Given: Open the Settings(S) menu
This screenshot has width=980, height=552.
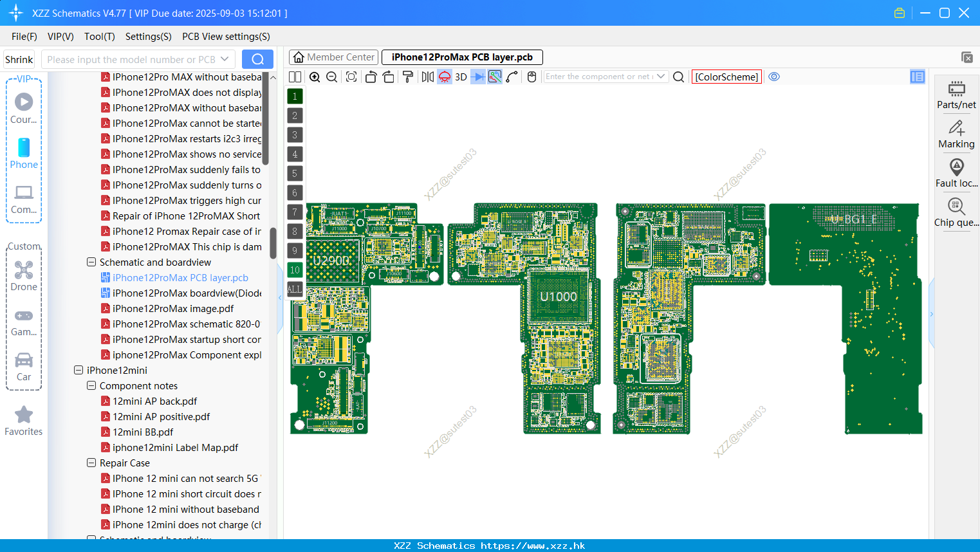Looking at the screenshot, I should pyautogui.click(x=149, y=37).
